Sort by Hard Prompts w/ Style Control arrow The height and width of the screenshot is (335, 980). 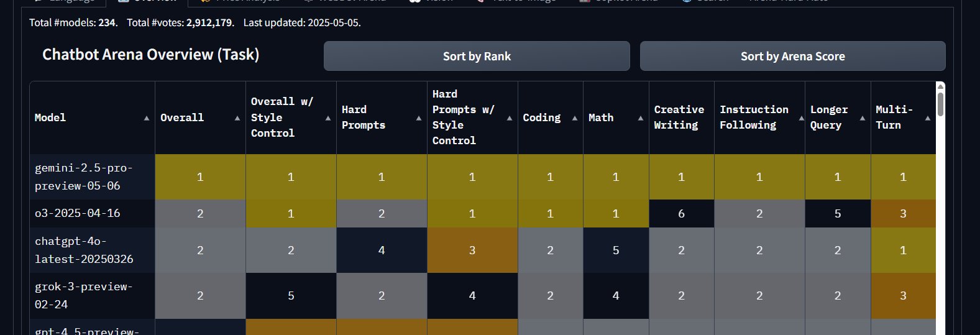click(x=510, y=118)
